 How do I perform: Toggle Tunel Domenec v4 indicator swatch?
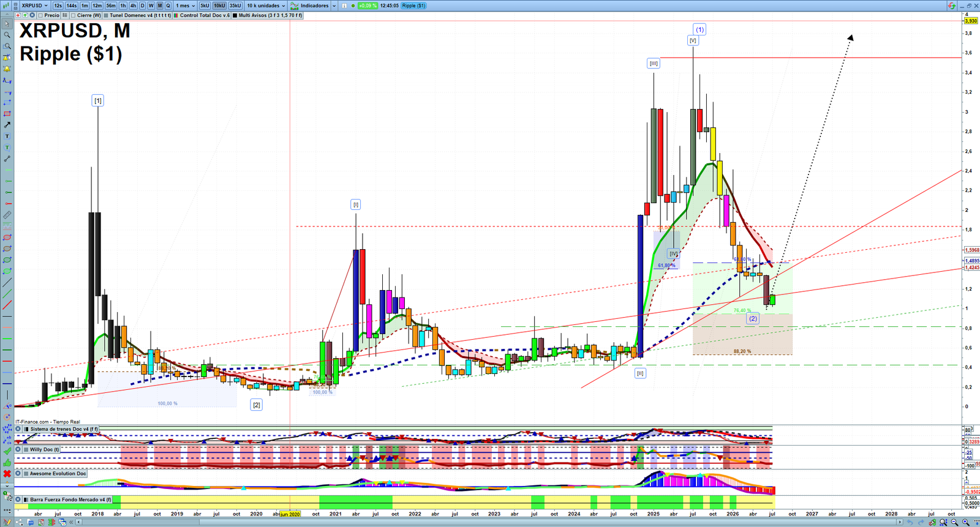[x=106, y=15]
